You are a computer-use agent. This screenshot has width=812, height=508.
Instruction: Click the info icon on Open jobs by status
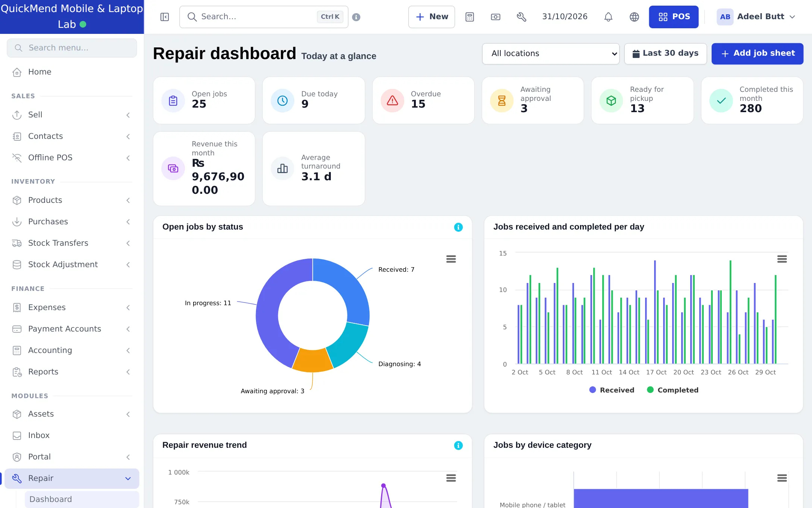point(458,227)
